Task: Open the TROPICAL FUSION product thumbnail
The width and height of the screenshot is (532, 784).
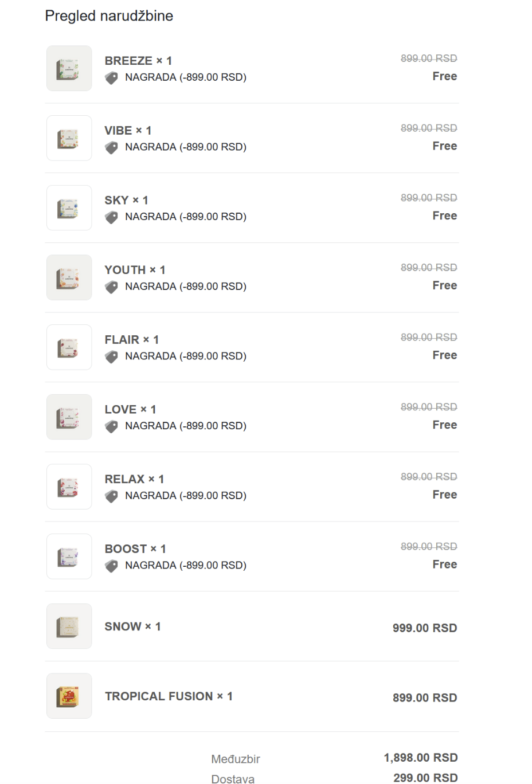Action: point(69,696)
